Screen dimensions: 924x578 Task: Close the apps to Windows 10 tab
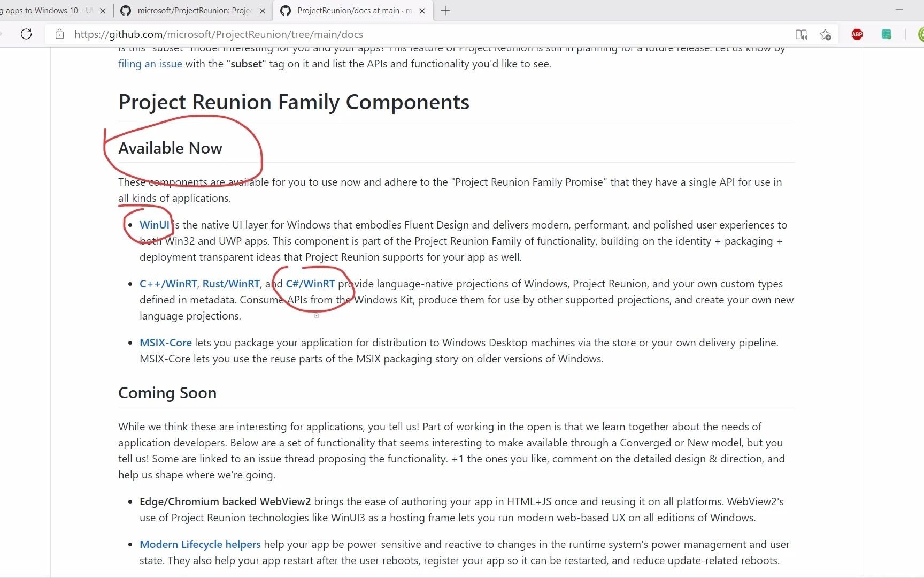click(x=103, y=11)
